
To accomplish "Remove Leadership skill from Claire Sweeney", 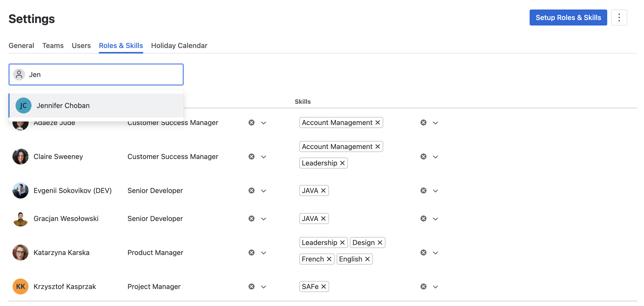I will coord(342,163).
